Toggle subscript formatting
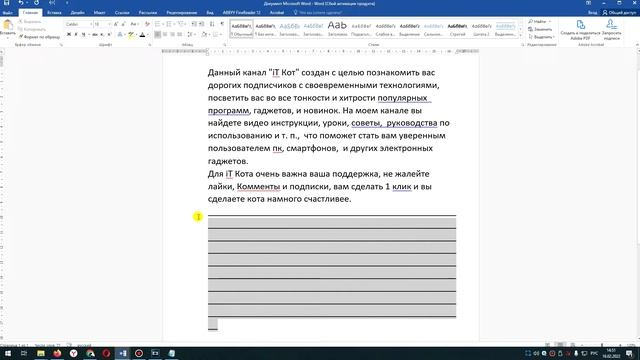This screenshot has width=640, height=360. click(x=102, y=35)
